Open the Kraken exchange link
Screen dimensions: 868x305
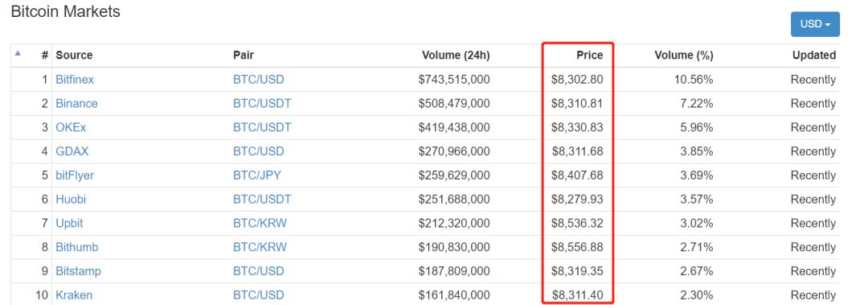click(x=74, y=295)
